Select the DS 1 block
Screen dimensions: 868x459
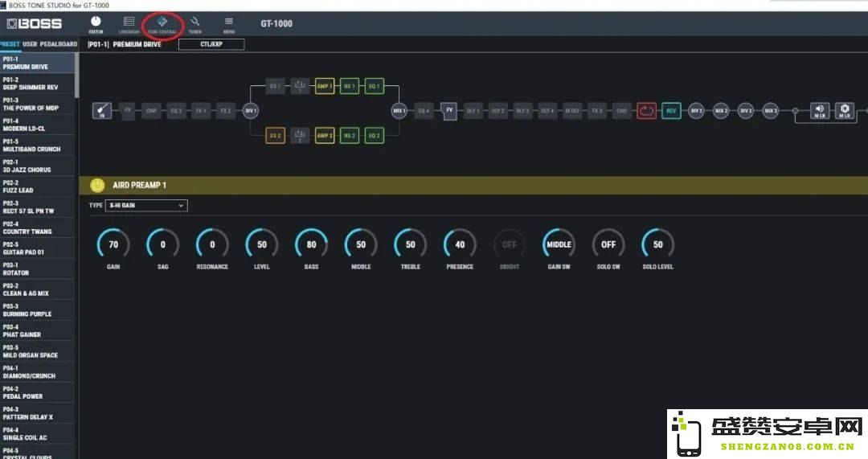[275, 86]
